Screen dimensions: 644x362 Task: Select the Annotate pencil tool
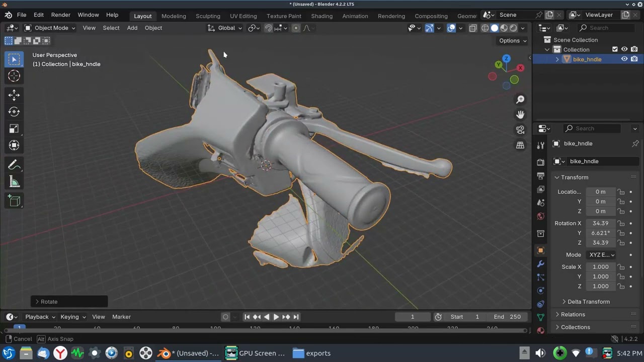[14, 165]
